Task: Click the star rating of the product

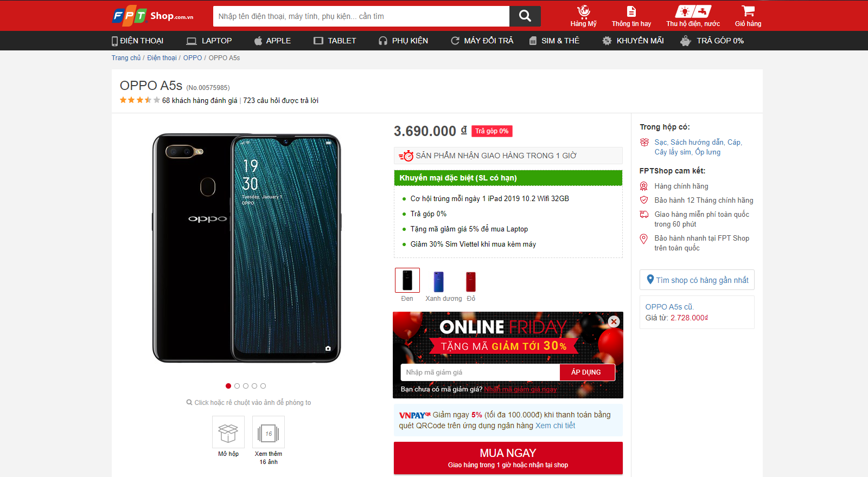Action: 140,100
